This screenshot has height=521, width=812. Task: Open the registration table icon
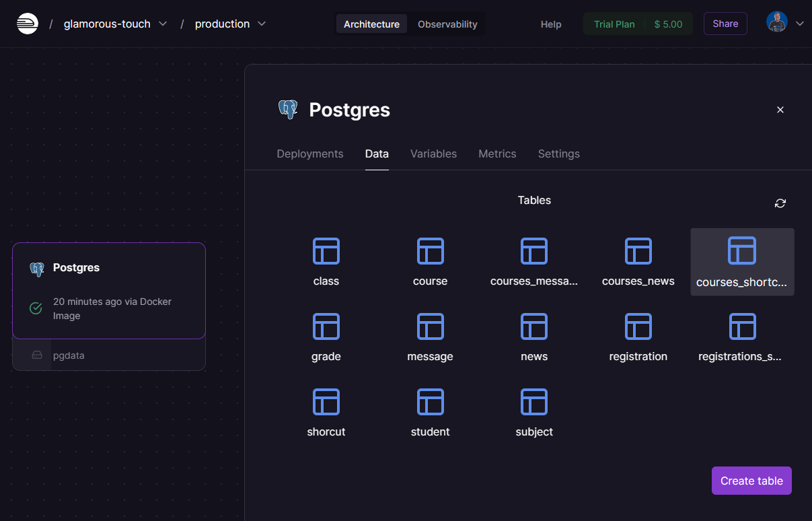click(638, 326)
